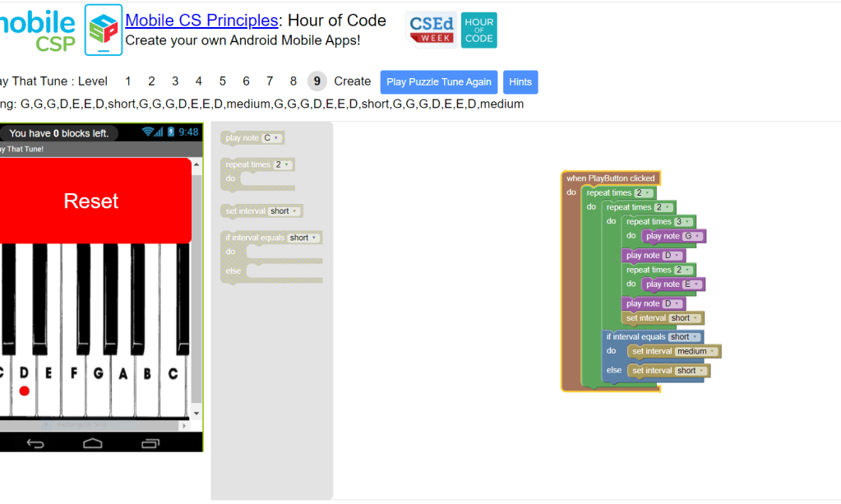Click the Hints button
The width and height of the screenshot is (841, 504).
coord(520,81)
